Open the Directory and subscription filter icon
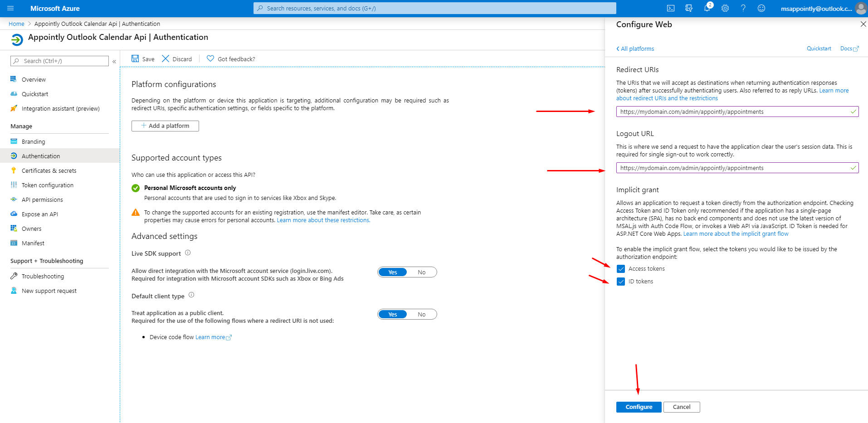Image resolution: width=868 pixels, height=423 pixels. [689, 8]
